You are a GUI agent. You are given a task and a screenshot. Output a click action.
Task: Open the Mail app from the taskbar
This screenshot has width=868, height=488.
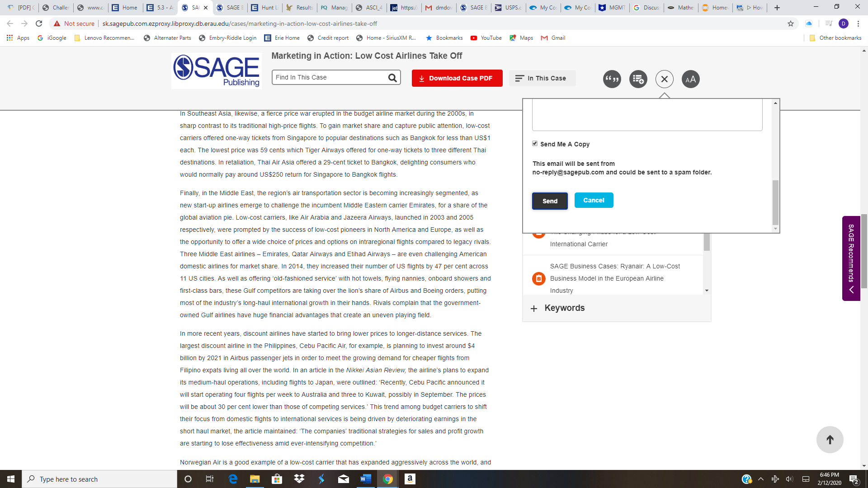(344, 479)
